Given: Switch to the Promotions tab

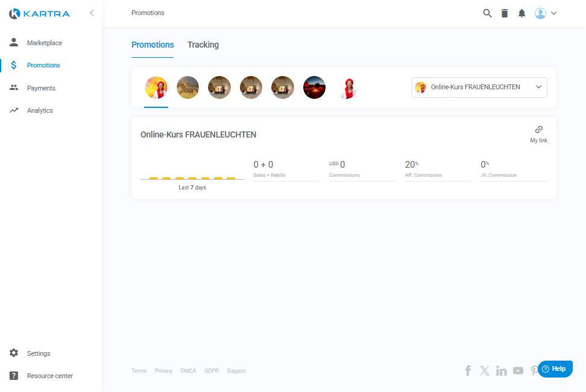Looking at the screenshot, I should coord(153,45).
